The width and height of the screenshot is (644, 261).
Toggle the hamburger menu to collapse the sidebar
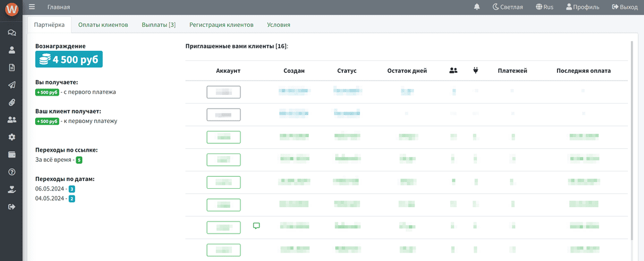click(x=32, y=7)
